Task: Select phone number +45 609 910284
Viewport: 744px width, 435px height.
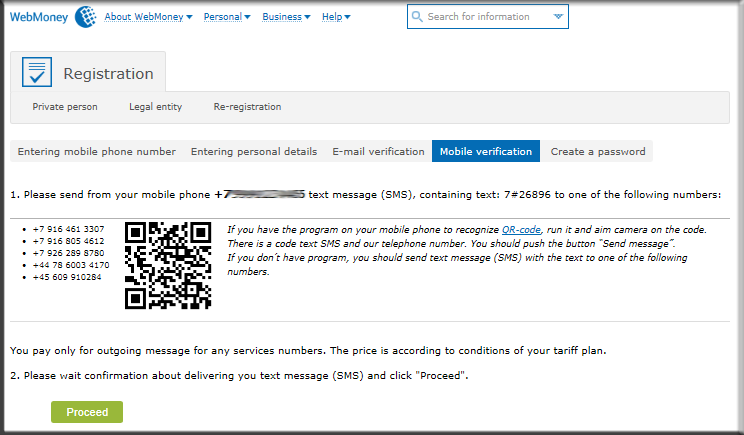Action: pos(67,277)
